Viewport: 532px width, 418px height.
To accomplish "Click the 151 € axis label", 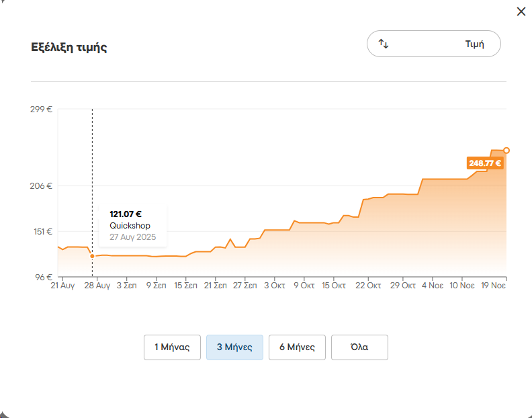I will click(43, 232).
